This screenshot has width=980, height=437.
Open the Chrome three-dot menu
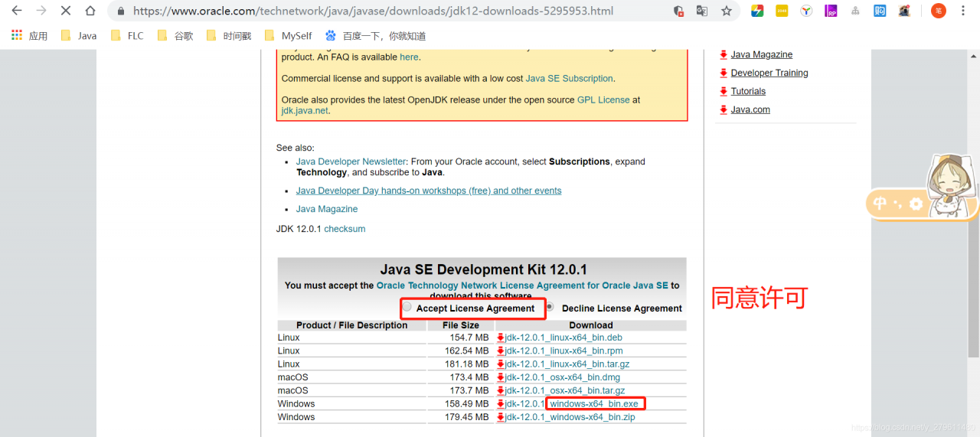tap(963, 11)
